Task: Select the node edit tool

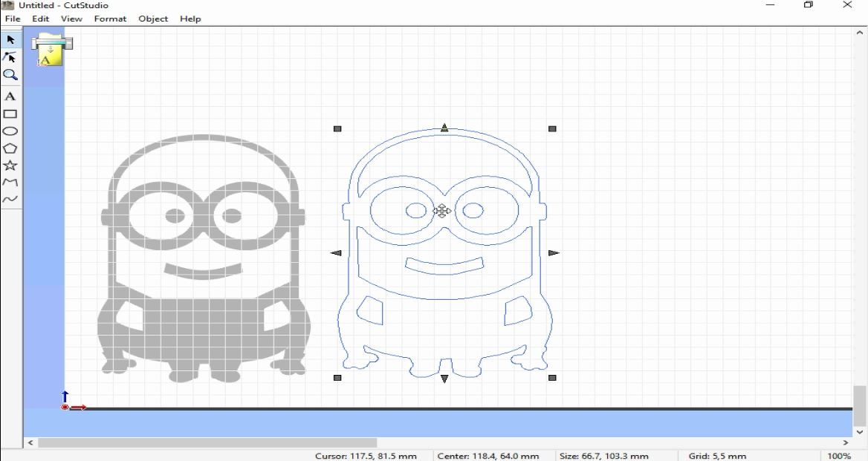Action: click(x=10, y=57)
